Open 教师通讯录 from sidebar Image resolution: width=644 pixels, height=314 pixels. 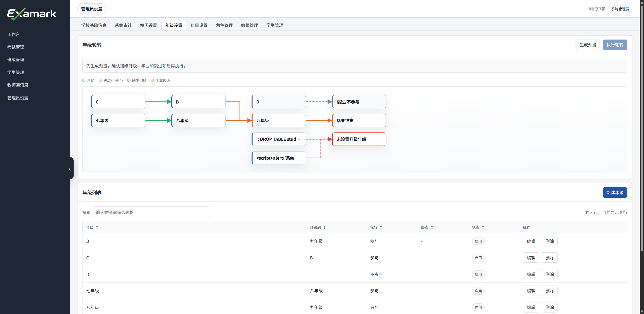18,85
